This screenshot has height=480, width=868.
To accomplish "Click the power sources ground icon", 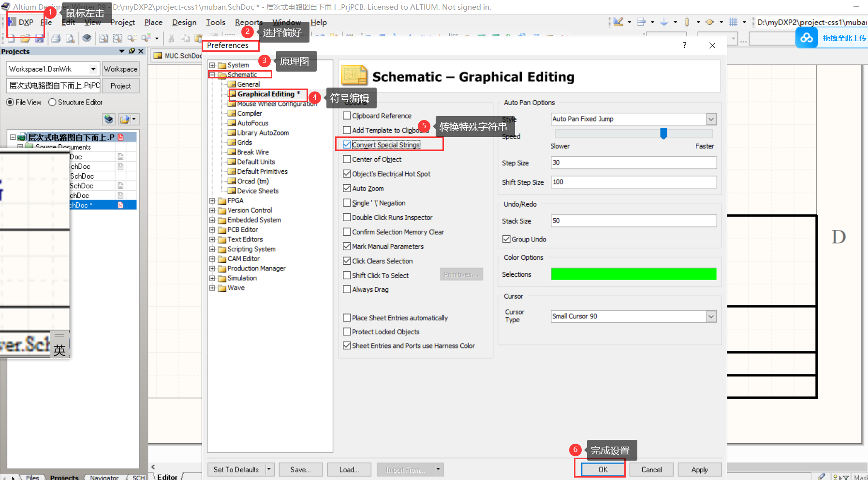I will [664, 22].
